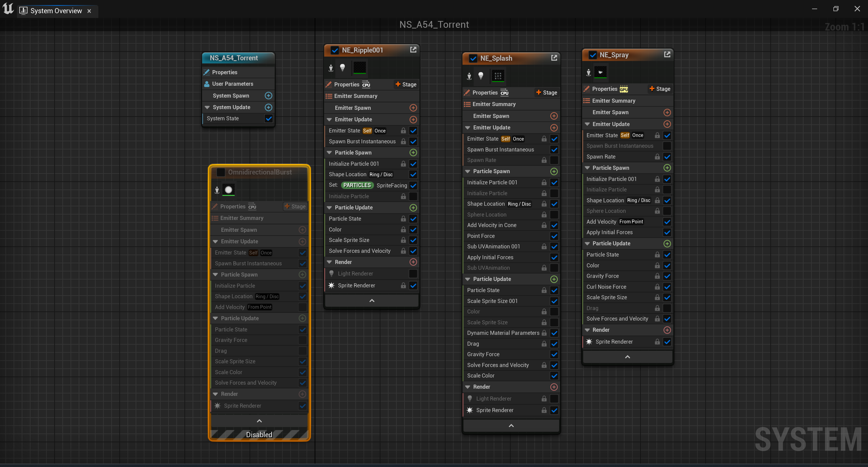Click lock icon on NE_Ripple001 Color row

(x=403, y=229)
